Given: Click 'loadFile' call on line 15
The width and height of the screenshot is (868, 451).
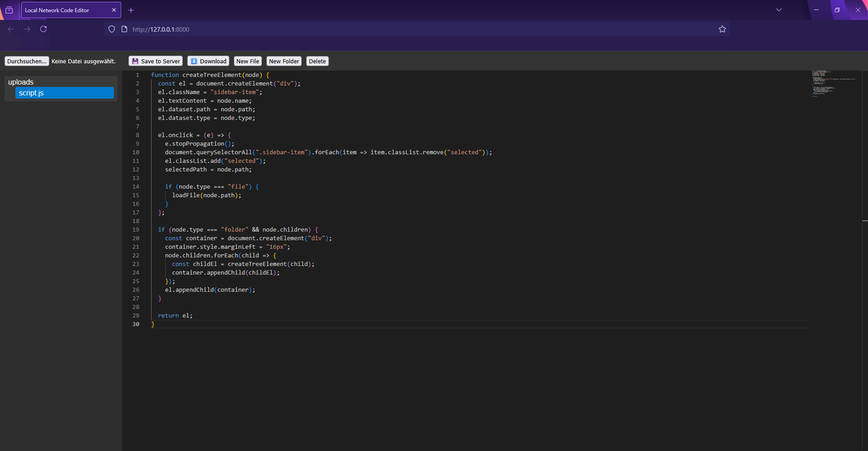Looking at the screenshot, I should pyautogui.click(x=186, y=195).
